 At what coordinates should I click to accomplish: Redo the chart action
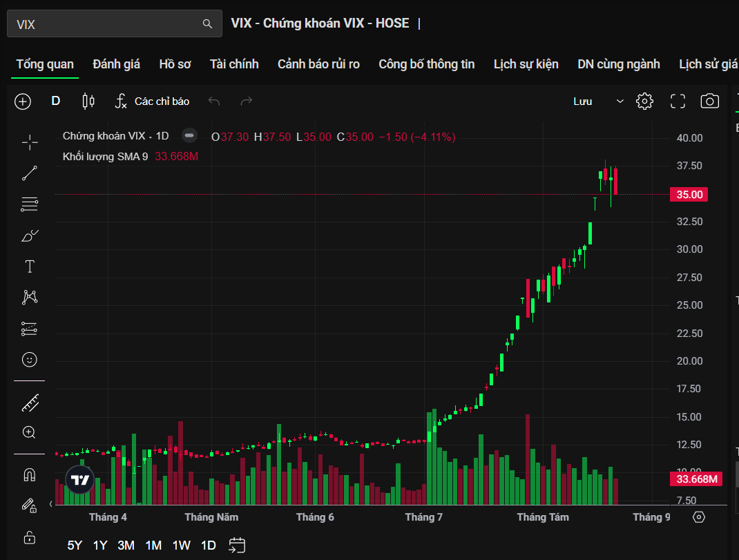tap(247, 101)
